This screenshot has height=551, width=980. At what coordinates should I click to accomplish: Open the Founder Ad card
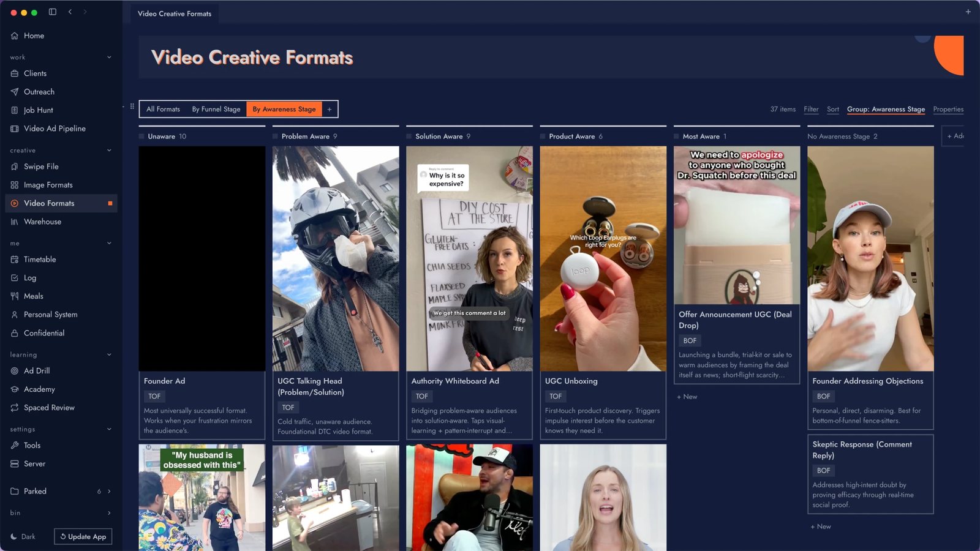pyautogui.click(x=202, y=293)
